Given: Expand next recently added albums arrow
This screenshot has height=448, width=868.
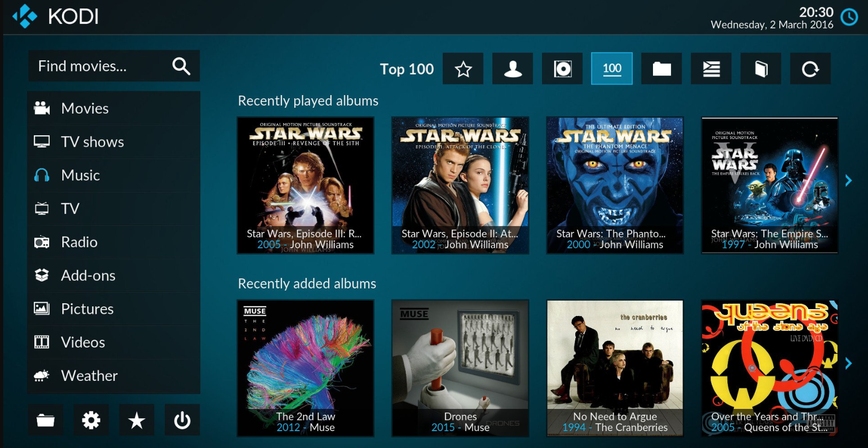Looking at the screenshot, I should click(x=848, y=363).
